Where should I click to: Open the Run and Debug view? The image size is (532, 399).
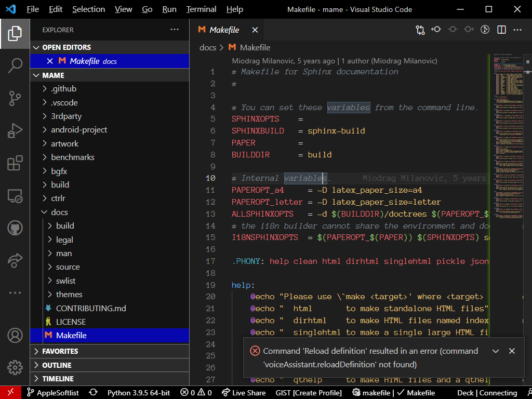tap(15, 130)
